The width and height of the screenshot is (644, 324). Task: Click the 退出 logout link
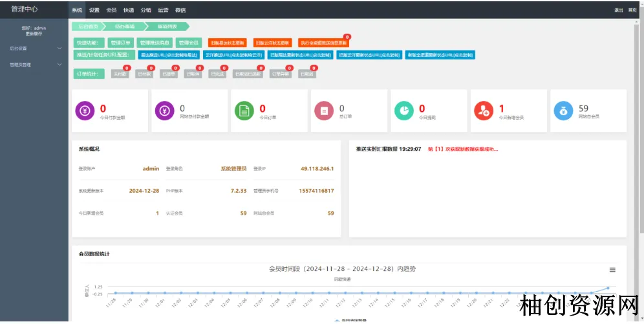click(x=619, y=10)
